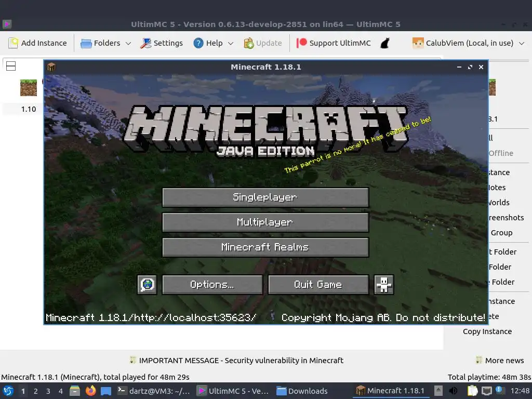Expand the Help dropdown arrow
The image size is (532, 399).
231,44
